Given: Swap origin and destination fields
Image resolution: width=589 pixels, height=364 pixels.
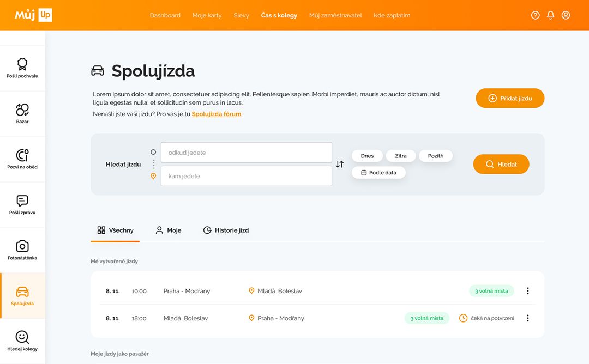Looking at the screenshot, I should 340,164.
